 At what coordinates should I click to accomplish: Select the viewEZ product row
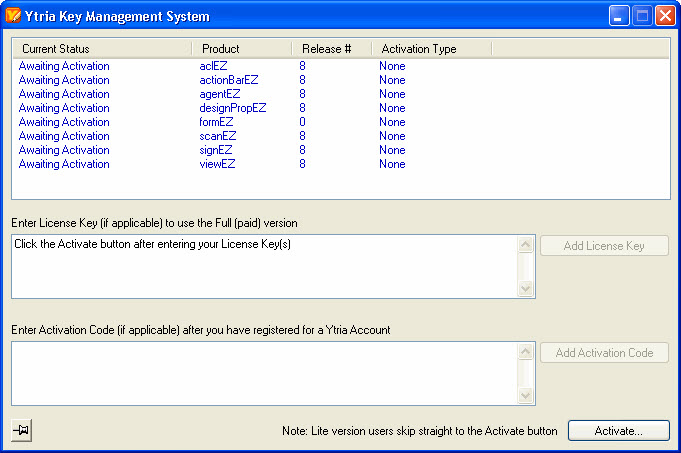tap(217, 164)
